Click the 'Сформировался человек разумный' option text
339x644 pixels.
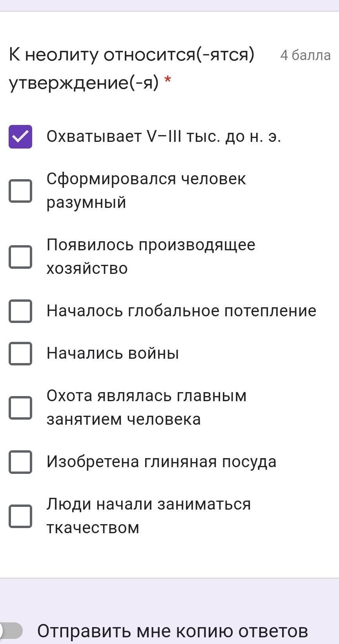pyautogui.click(x=146, y=191)
